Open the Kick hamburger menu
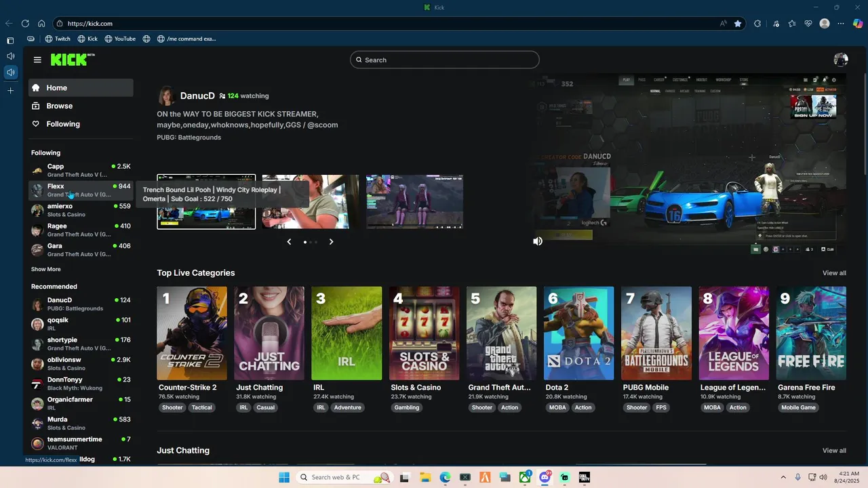Viewport: 868px width, 488px height. click(x=37, y=60)
